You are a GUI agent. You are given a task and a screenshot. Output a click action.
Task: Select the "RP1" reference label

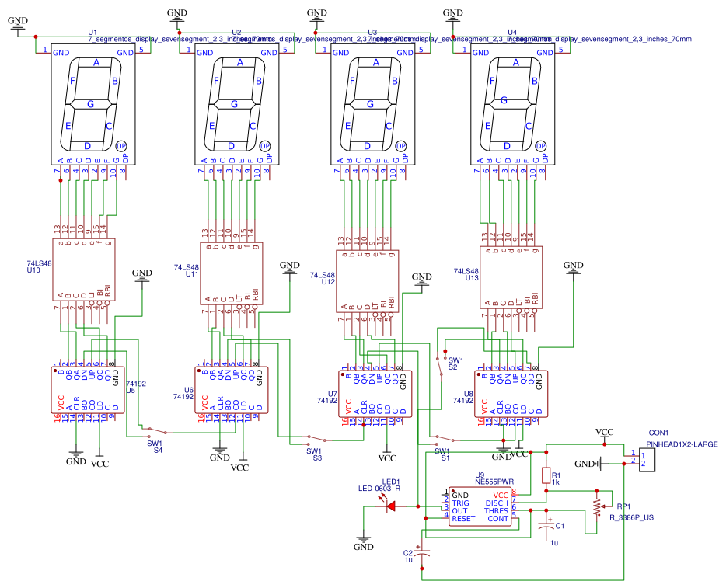pos(623,506)
